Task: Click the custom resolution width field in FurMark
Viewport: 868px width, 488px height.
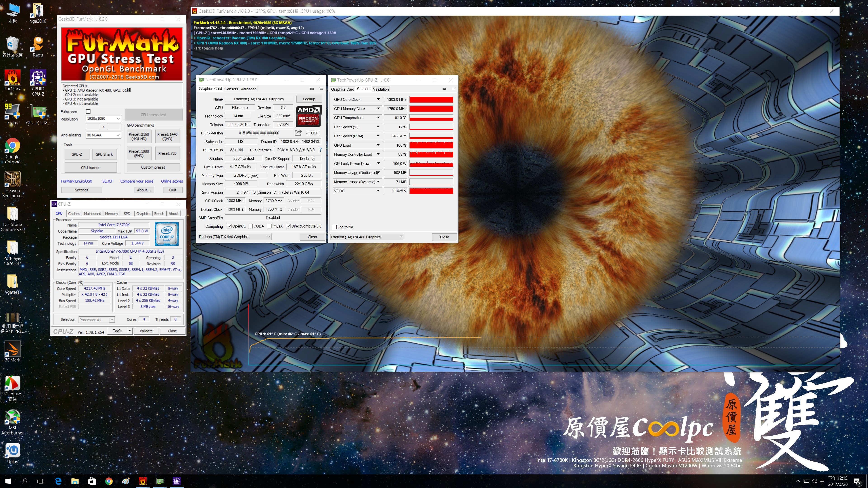Action: click(x=93, y=127)
